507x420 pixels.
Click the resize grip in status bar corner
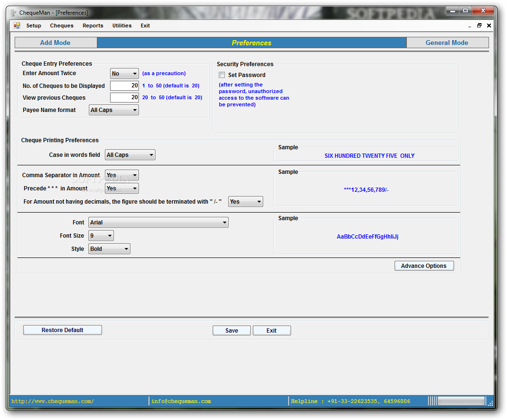pos(490,403)
